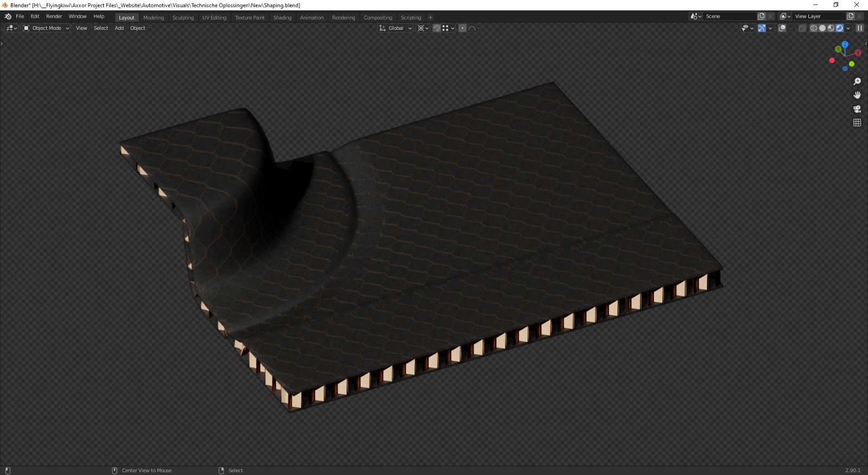Switch to the Texture Paint workspace tab
The width and height of the screenshot is (868, 475).
click(250, 17)
